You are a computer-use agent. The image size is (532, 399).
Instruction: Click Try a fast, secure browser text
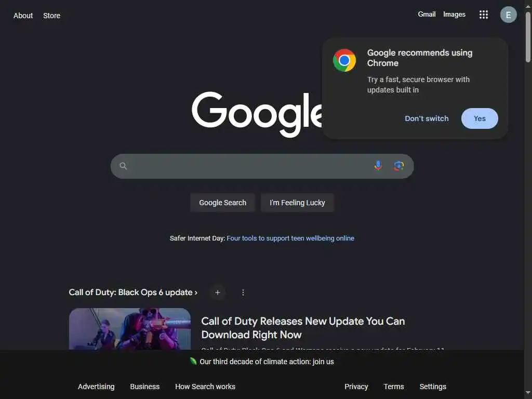coord(418,85)
